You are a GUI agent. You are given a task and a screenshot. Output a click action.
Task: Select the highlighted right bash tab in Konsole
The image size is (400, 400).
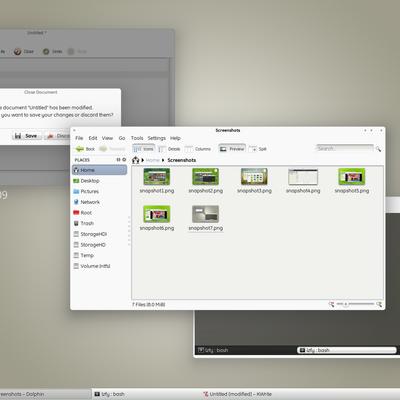point(347,350)
